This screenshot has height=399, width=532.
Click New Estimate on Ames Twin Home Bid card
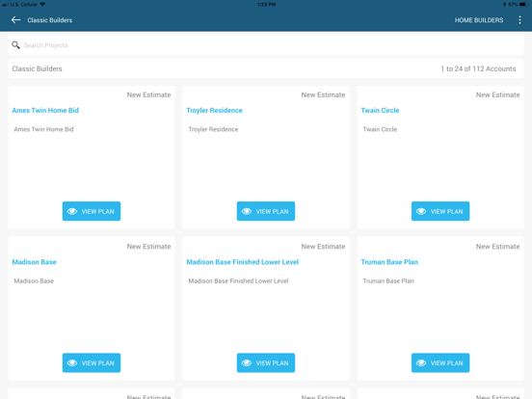point(148,95)
